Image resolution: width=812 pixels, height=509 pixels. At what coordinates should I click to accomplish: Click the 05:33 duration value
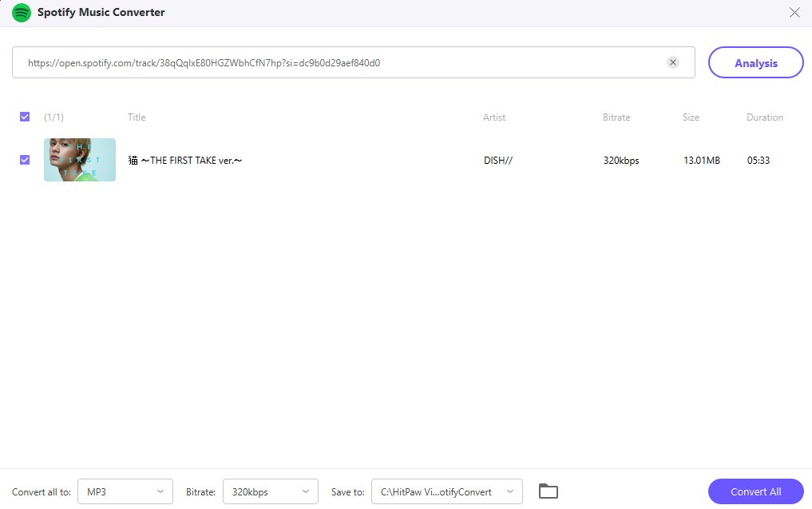(759, 160)
